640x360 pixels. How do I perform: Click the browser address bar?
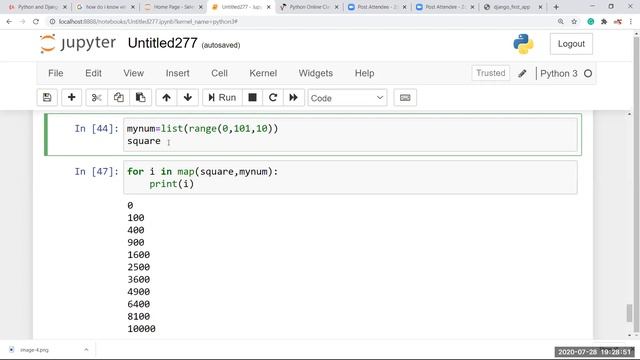(x=302, y=22)
